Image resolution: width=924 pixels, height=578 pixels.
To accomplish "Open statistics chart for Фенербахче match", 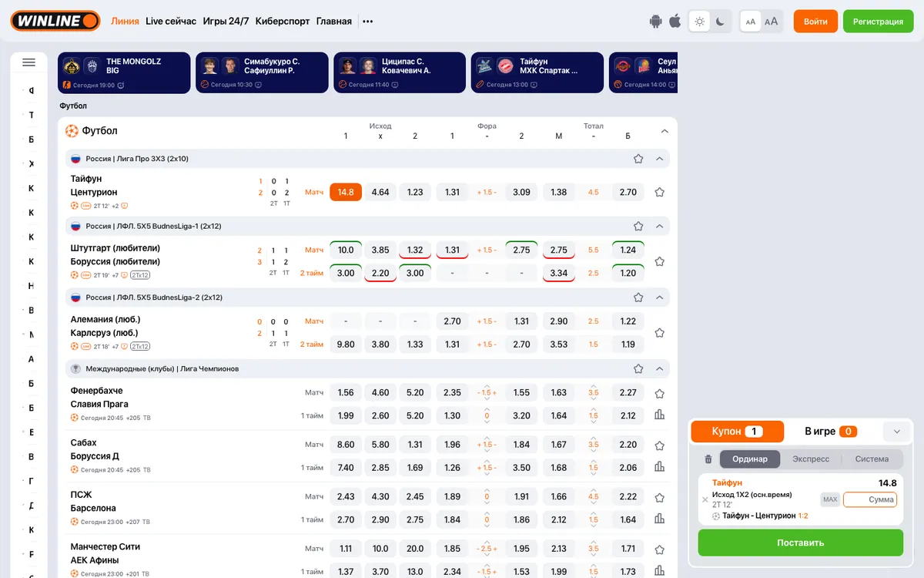I will pyautogui.click(x=659, y=415).
